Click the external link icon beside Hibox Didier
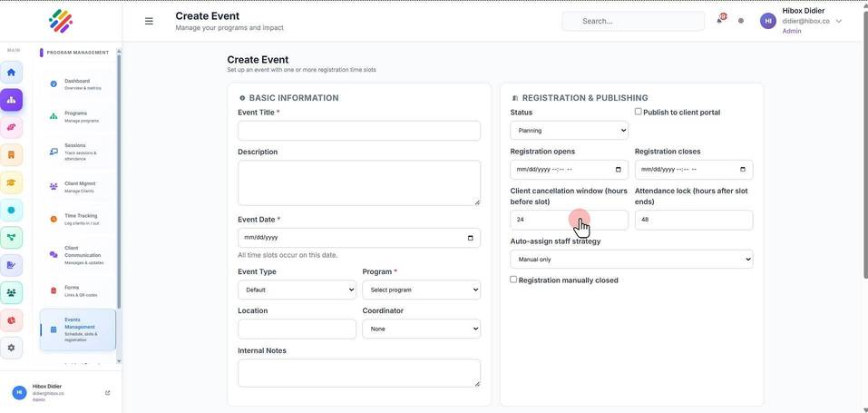The height and width of the screenshot is (413, 868). point(107,392)
